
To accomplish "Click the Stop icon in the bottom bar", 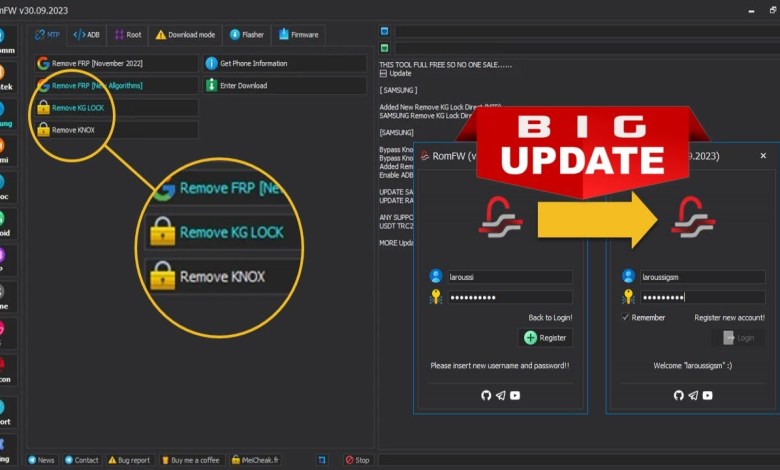I will (351, 460).
